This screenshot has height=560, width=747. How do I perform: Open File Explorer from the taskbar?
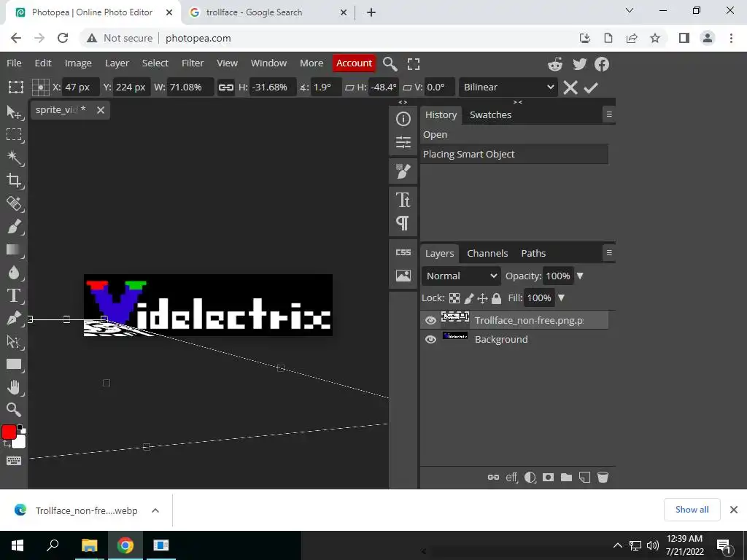pos(89,545)
